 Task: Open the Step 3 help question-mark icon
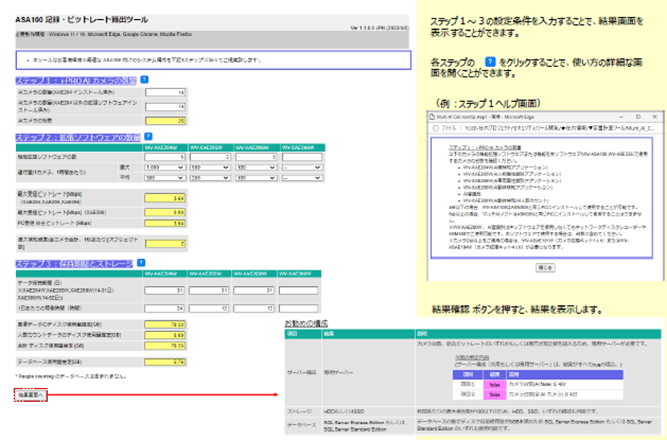(x=141, y=263)
